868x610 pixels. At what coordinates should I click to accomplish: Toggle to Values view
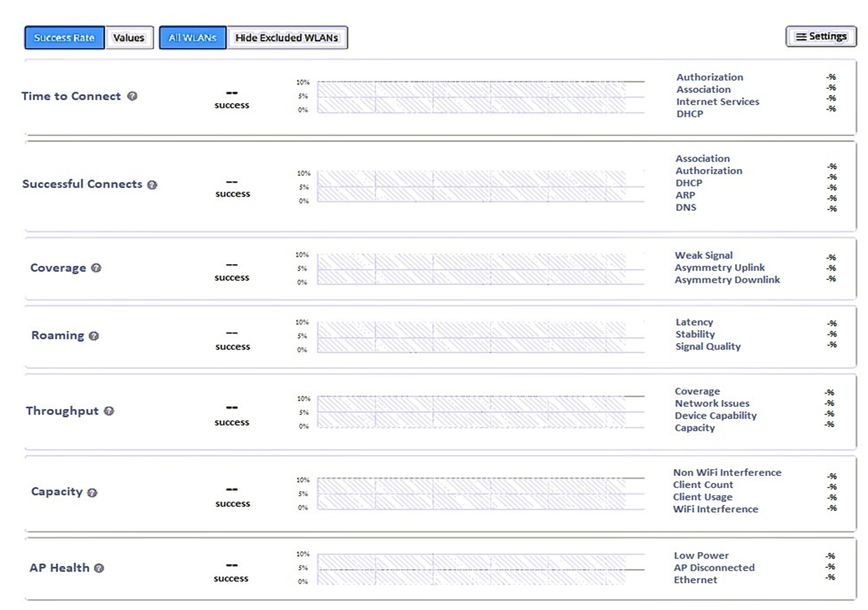(128, 38)
